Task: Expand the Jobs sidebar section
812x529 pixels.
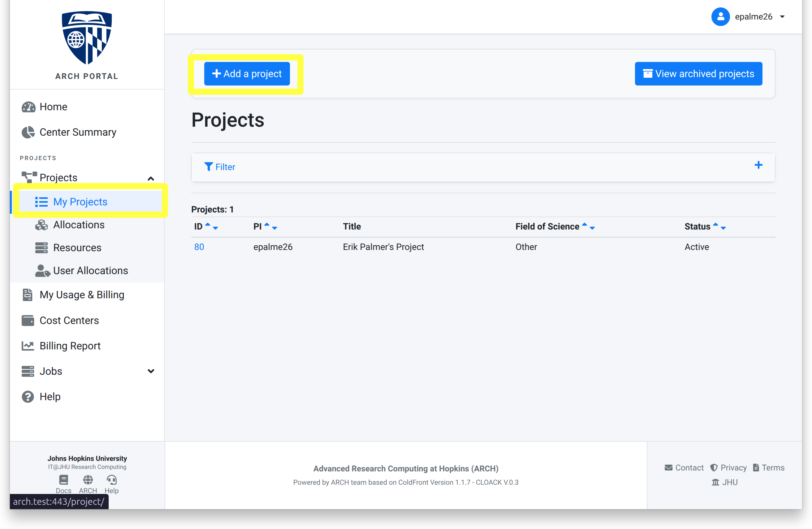Action: coord(151,371)
